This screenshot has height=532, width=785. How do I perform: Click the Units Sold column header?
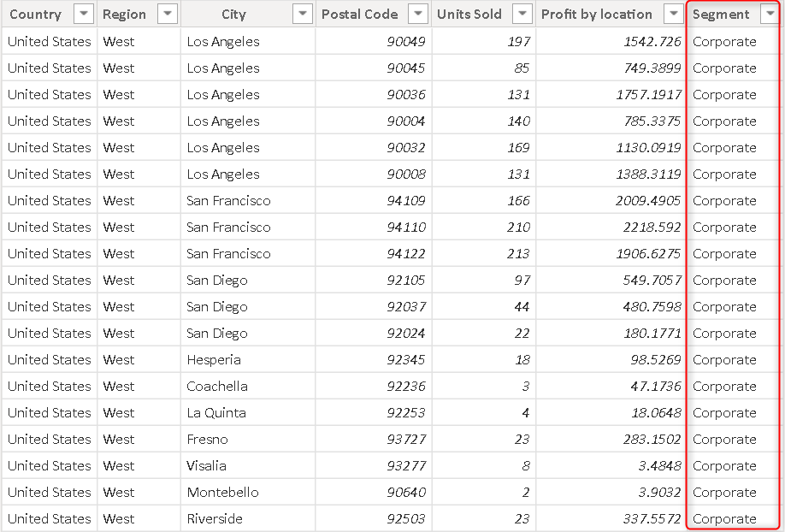(x=469, y=14)
